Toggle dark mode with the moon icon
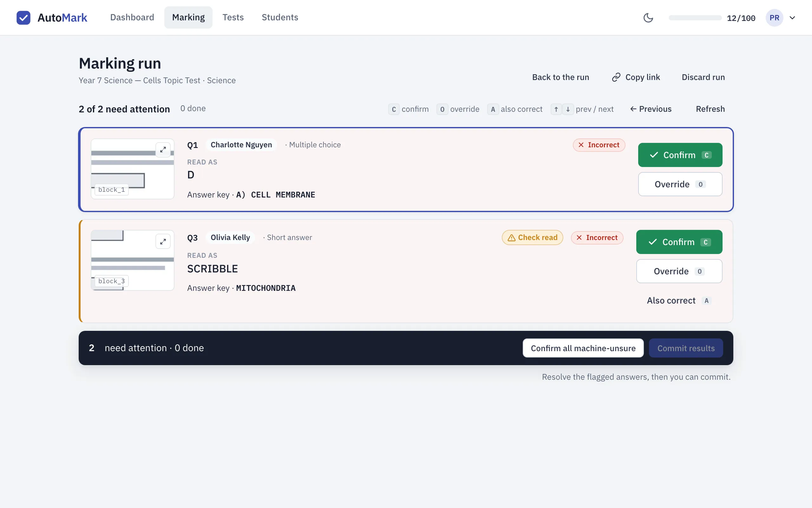This screenshot has height=508, width=812. tap(648, 17)
